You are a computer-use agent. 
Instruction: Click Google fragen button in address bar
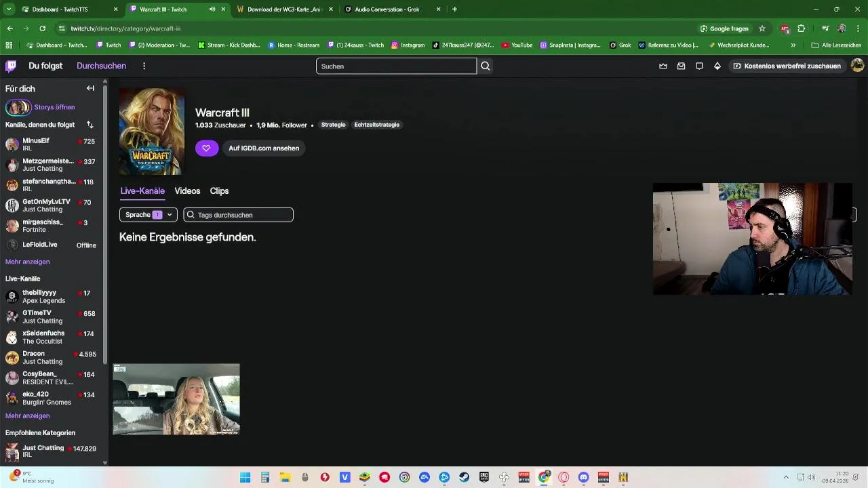click(724, 28)
